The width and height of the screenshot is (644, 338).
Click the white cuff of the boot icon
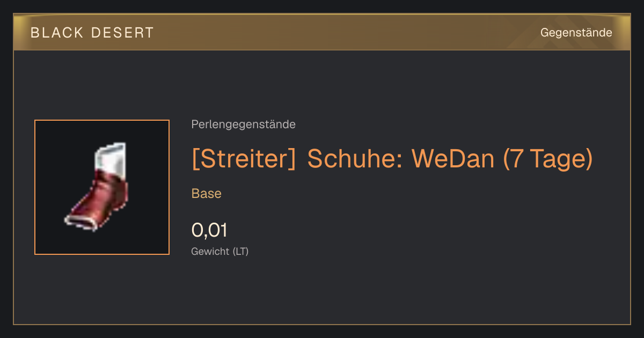point(112,157)
